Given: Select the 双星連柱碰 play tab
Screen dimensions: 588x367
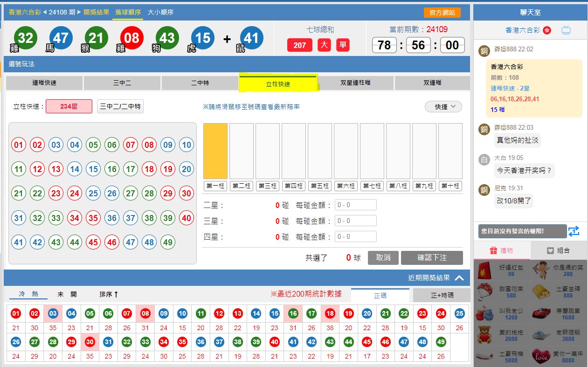Looking at the screenshot, I should (x=356, y=83).
